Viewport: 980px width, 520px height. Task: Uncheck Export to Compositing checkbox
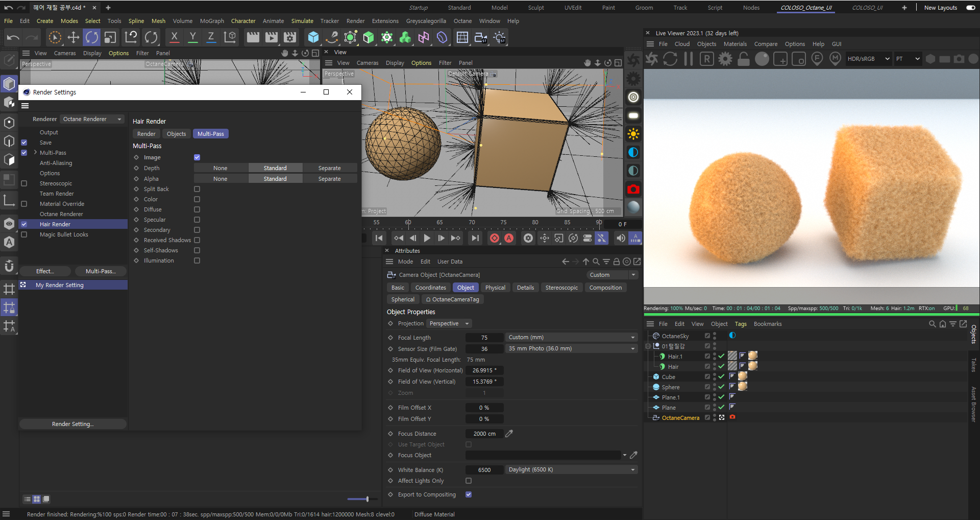click(x=469, y=494)
